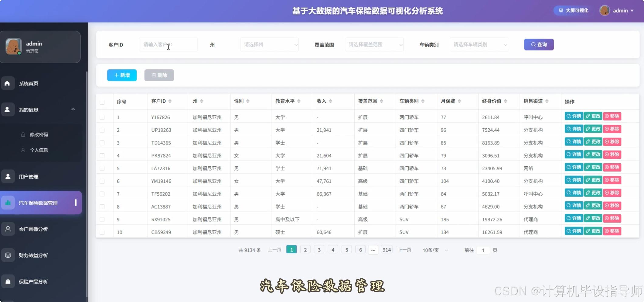The width and height of the screenshot is (644, 302).
Task: Check the select-all checkbox in table header
Action: [102, 102]
